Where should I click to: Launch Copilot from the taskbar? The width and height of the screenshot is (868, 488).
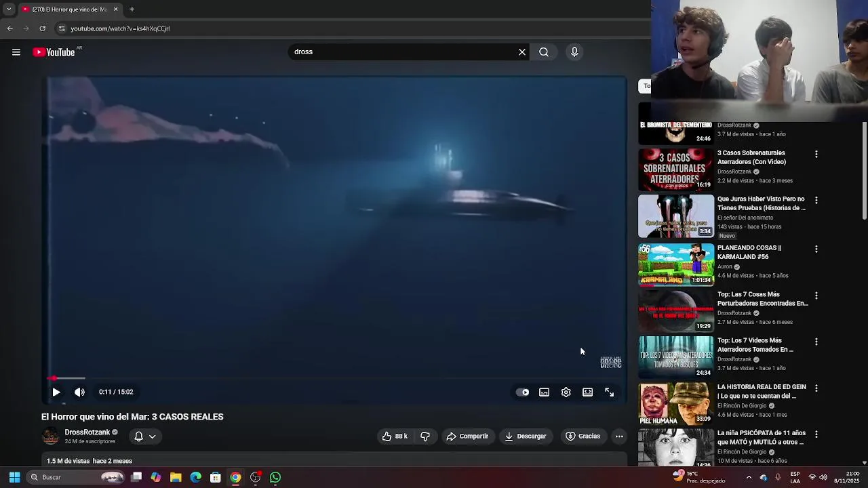tap(156, 477)
